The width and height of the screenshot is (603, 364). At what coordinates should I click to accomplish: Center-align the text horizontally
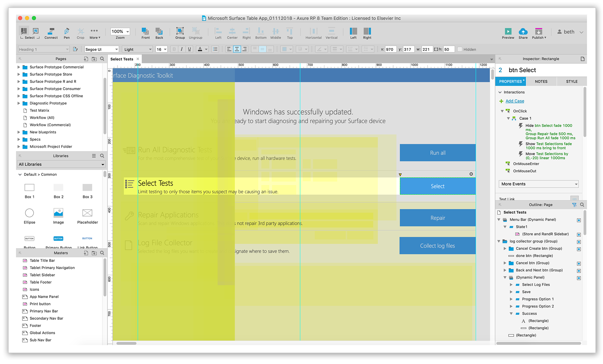tap(237, 49)
